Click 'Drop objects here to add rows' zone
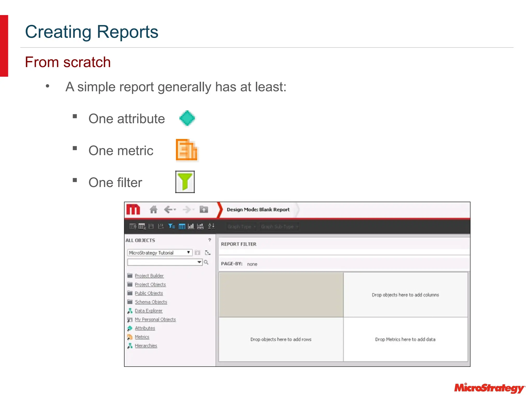The height and width of the screenshot is (399, 532). coord(281,339)
